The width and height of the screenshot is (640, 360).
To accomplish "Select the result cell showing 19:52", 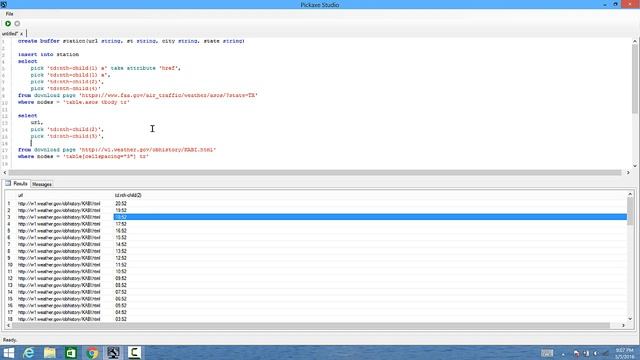I will 370,210.
